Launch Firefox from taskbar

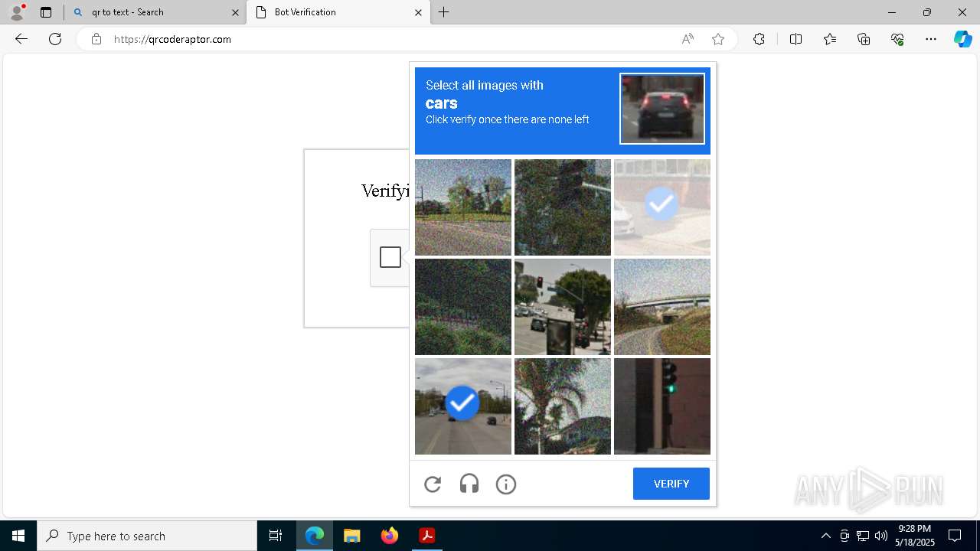click(x=390, y=536)
